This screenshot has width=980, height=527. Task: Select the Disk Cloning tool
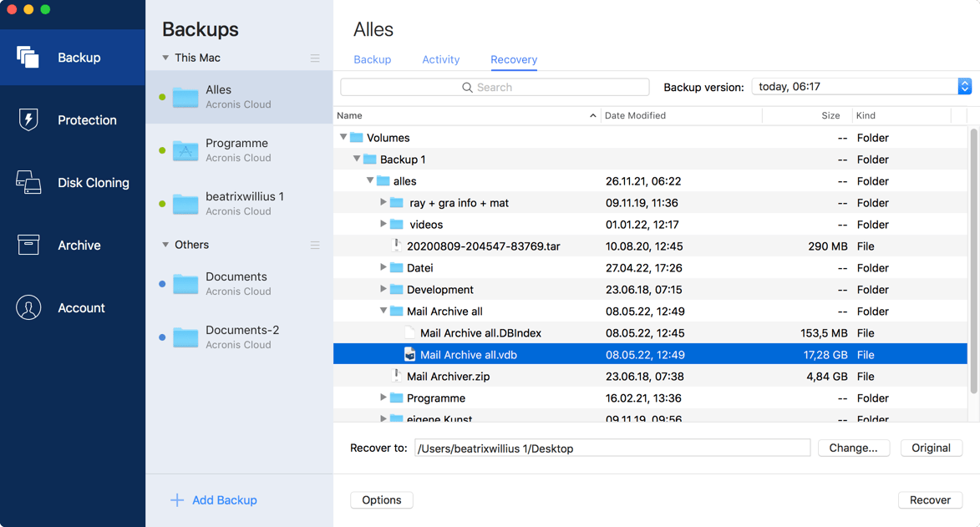[73, 182]
